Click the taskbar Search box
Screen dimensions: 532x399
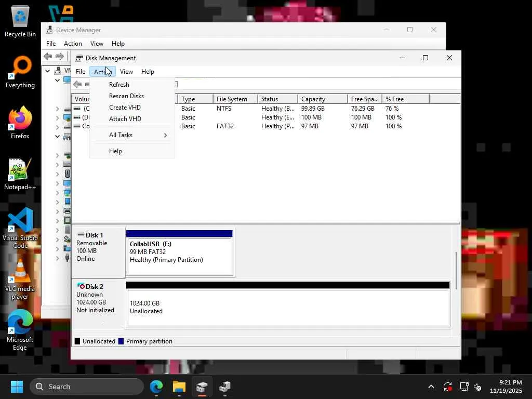[x=87, y=387]
